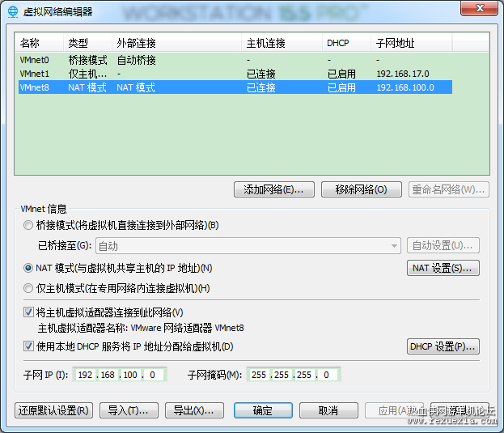
Task: Click 仅主机... type cell of VMnet1
Action: coord(87,74)
